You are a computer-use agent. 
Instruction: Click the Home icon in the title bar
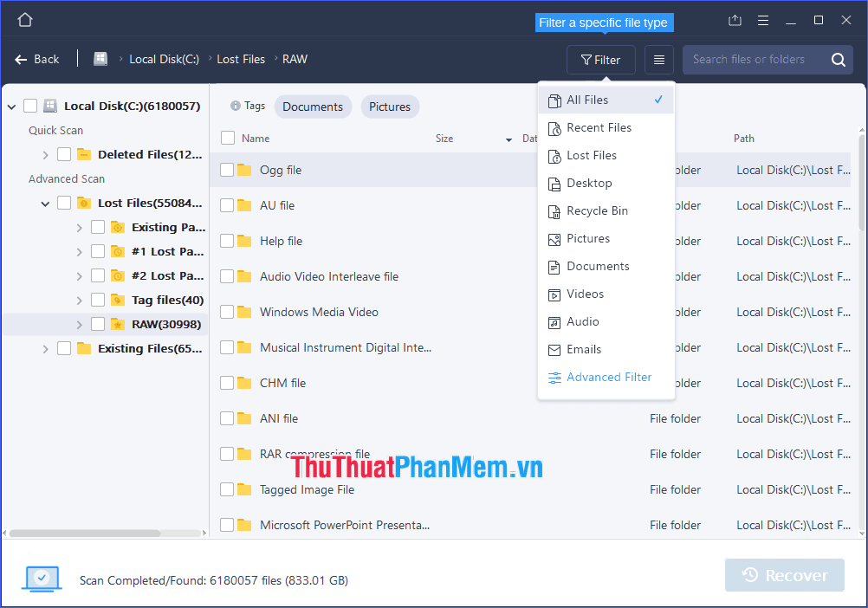(x=24, y=19)
